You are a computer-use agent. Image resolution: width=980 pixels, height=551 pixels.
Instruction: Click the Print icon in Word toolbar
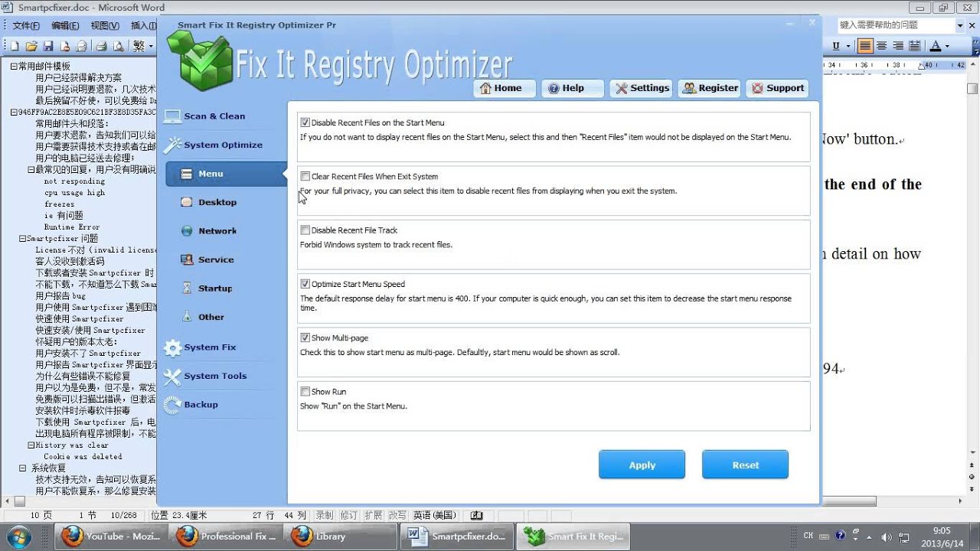tap(101, 46)
